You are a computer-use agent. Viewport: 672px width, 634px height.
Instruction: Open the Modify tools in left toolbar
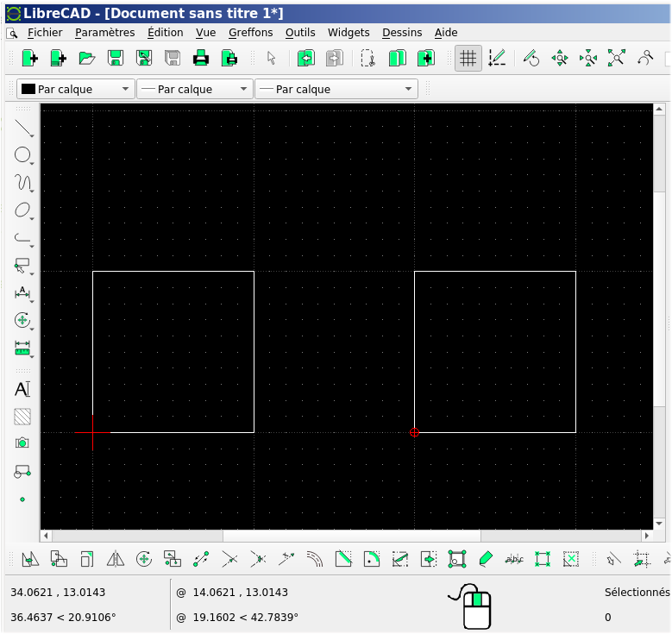(23, 320)
